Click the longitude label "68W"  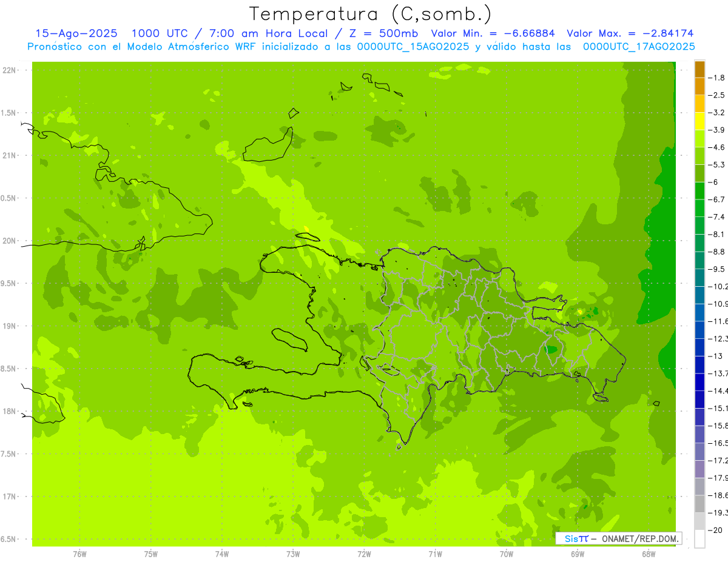649,554
